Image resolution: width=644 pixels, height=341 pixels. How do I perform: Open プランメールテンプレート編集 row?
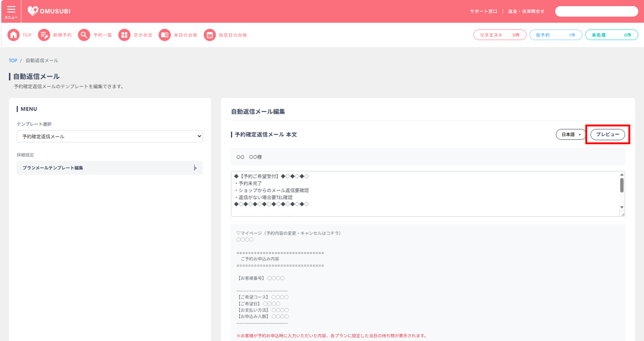(109, 168)
